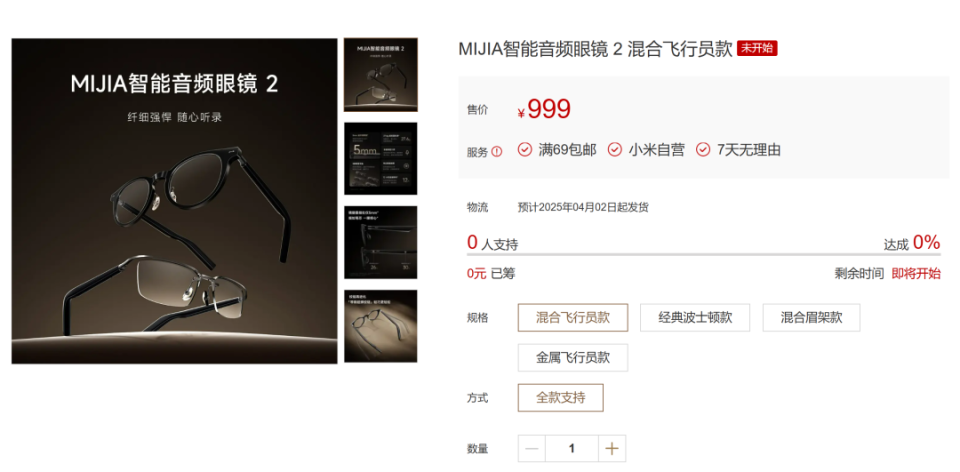Click the checkmark icon beside 7天无理由
The height and width of the screenshot is (472, 960).
pyautogui.click(x=703, y=149)
